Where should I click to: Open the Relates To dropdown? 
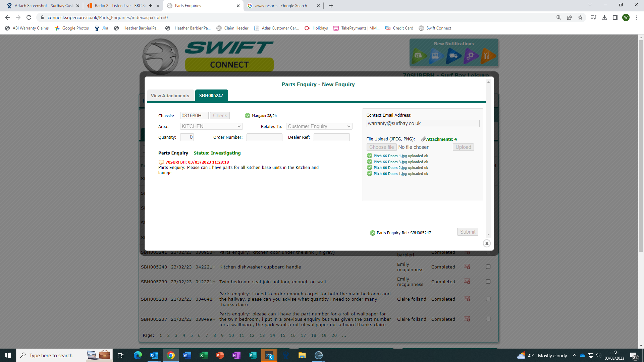pos(319,126)
